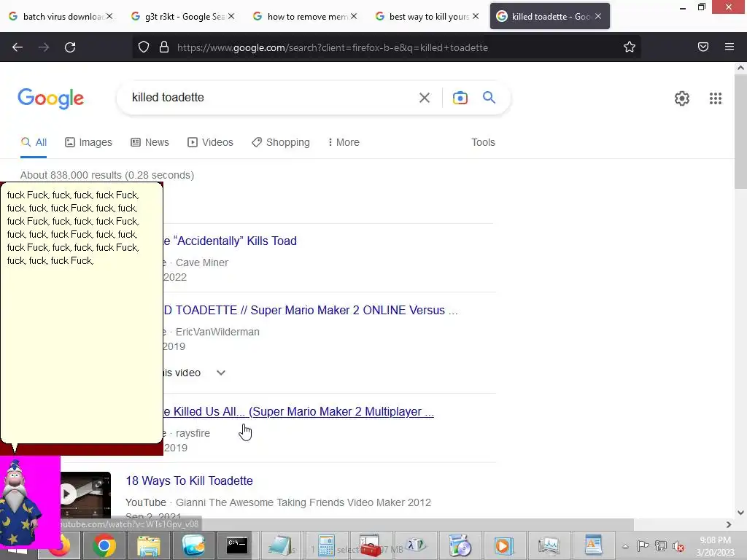
Task: Play the 18 Ways To Kill Toadette thumbnail
Action: [x=86, y=494]
